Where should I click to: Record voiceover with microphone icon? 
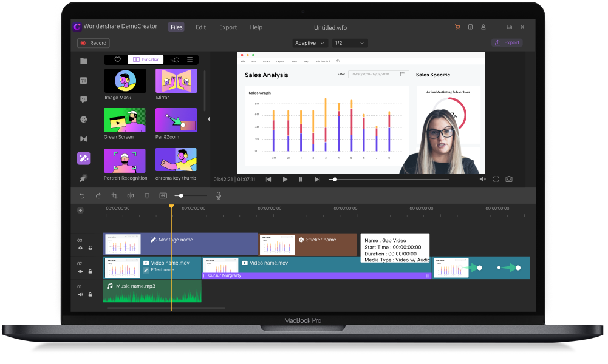pyautogui.click(x=218, y=195)
